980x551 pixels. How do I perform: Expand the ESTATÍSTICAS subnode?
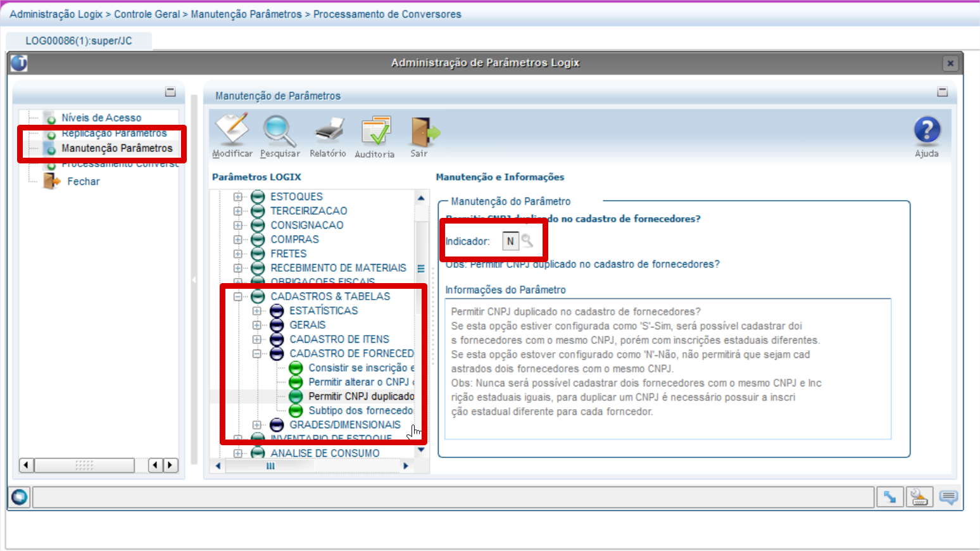257,310
